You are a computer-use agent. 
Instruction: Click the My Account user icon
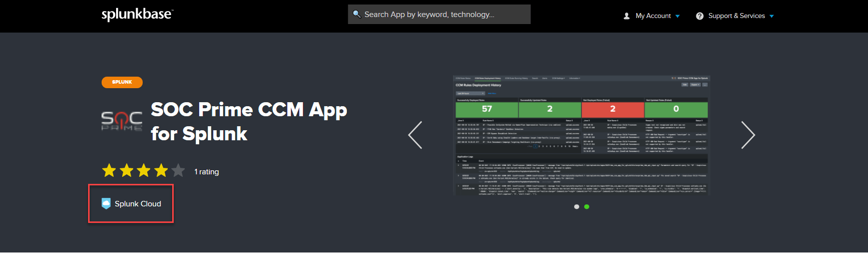(626, 16)
